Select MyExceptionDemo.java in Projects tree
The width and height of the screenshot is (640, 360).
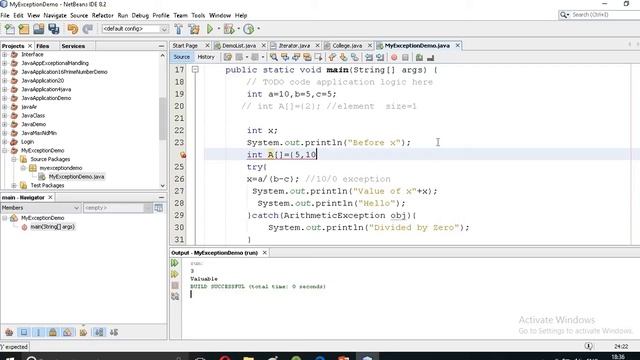[x=76, y=177]
